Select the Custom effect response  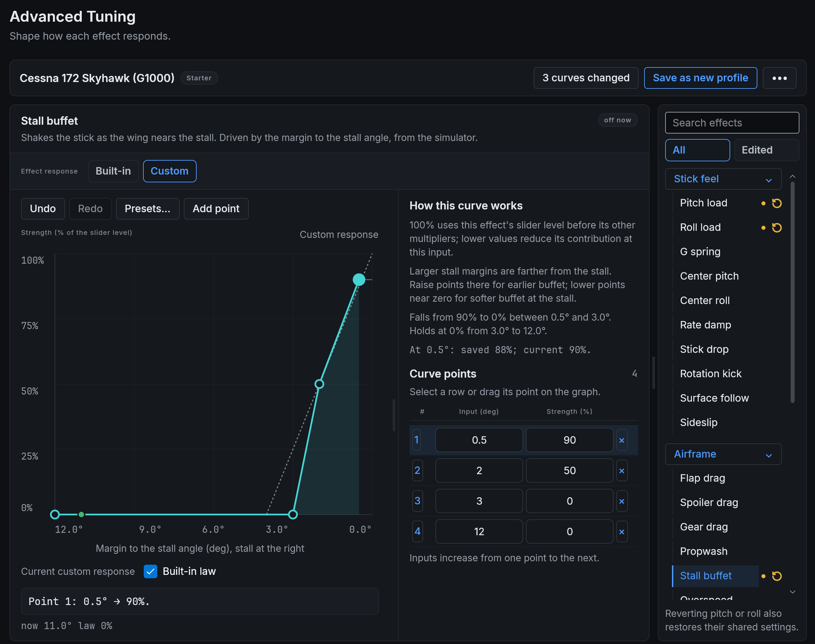click(170, 171)
